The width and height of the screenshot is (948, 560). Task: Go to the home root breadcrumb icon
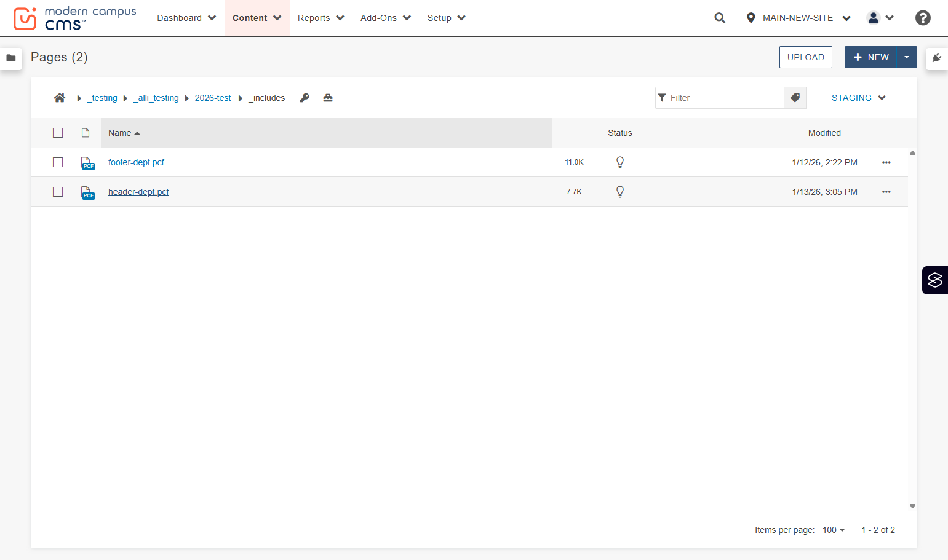coord(60,98)
